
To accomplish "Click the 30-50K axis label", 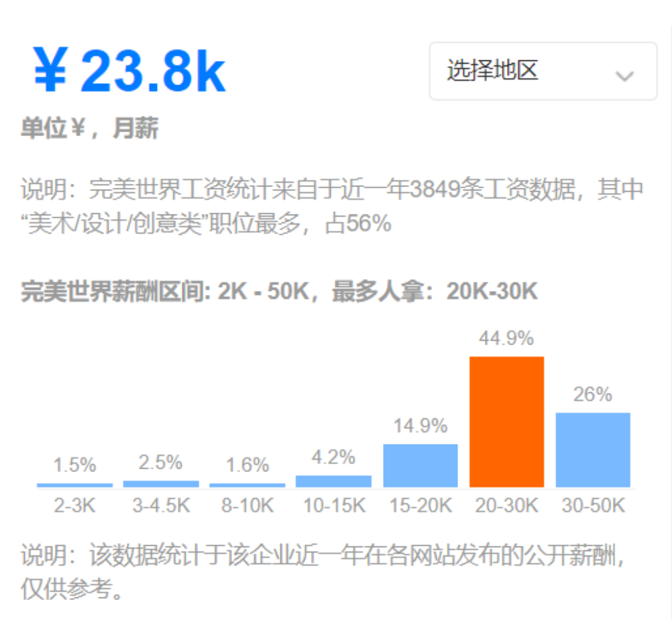I will click(593, 506).
